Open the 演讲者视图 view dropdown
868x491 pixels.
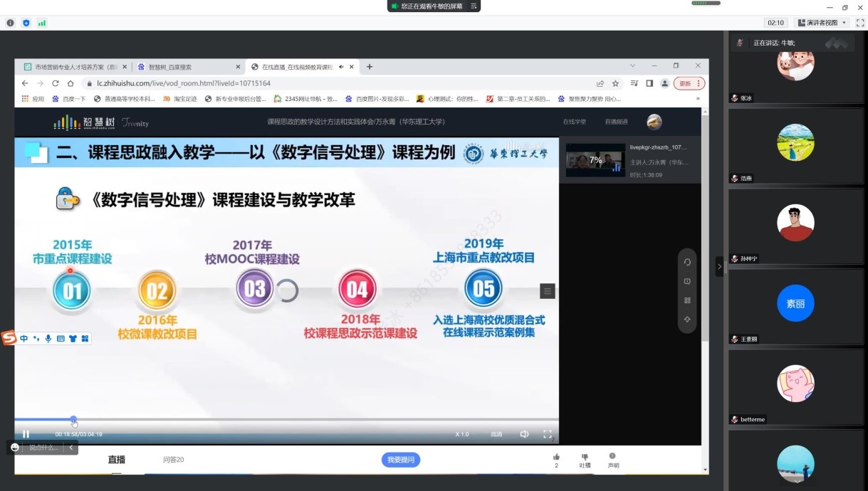822,23
